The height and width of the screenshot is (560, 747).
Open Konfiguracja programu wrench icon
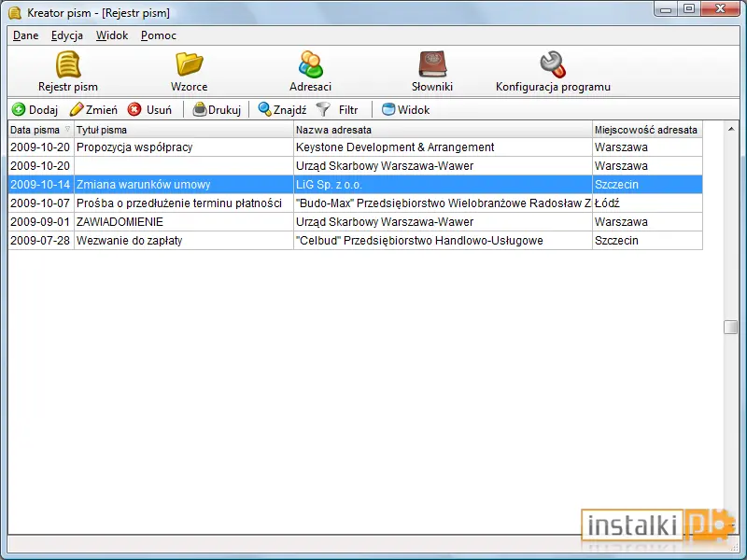[553, 64]
